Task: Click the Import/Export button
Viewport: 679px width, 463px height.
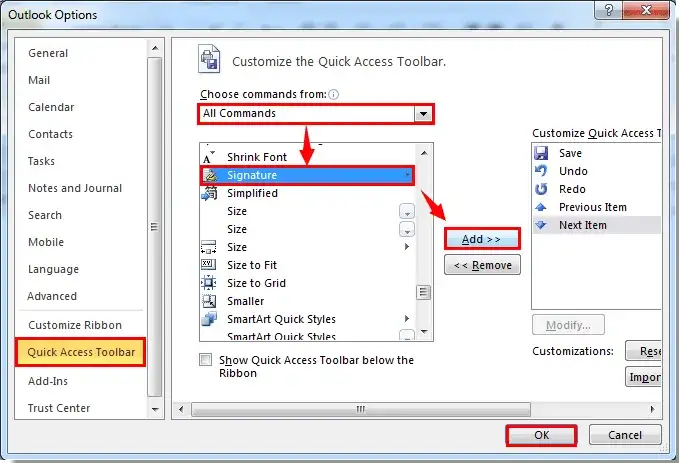Action: click(x=643, y=377)
